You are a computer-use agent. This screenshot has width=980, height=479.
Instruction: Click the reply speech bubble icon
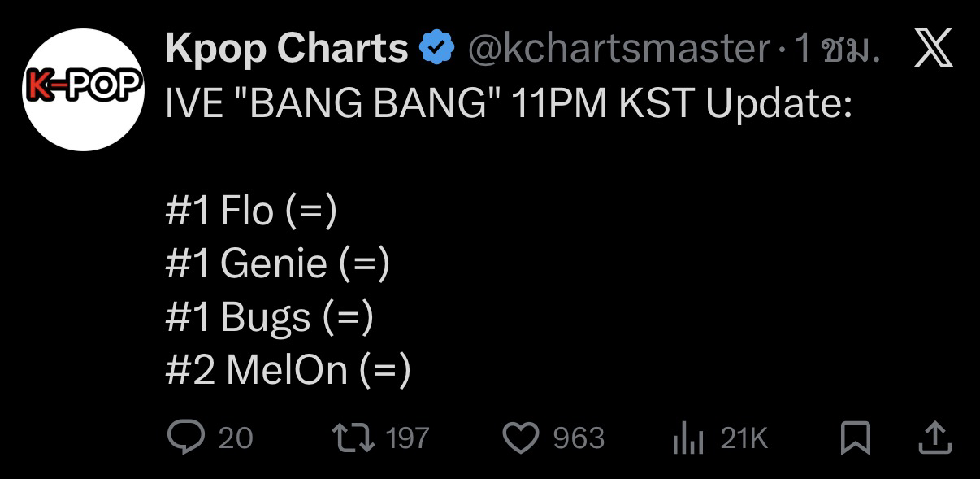point(185,438)
